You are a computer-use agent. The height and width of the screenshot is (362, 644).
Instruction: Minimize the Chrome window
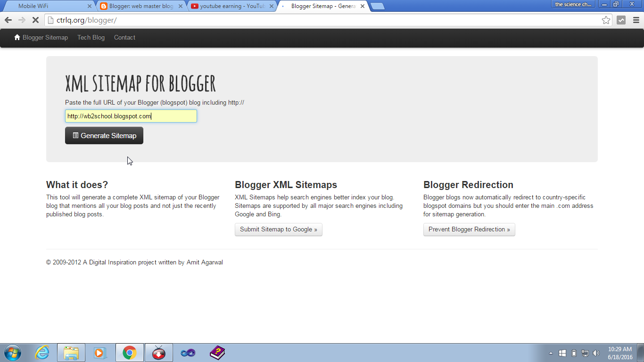[604, 4]
